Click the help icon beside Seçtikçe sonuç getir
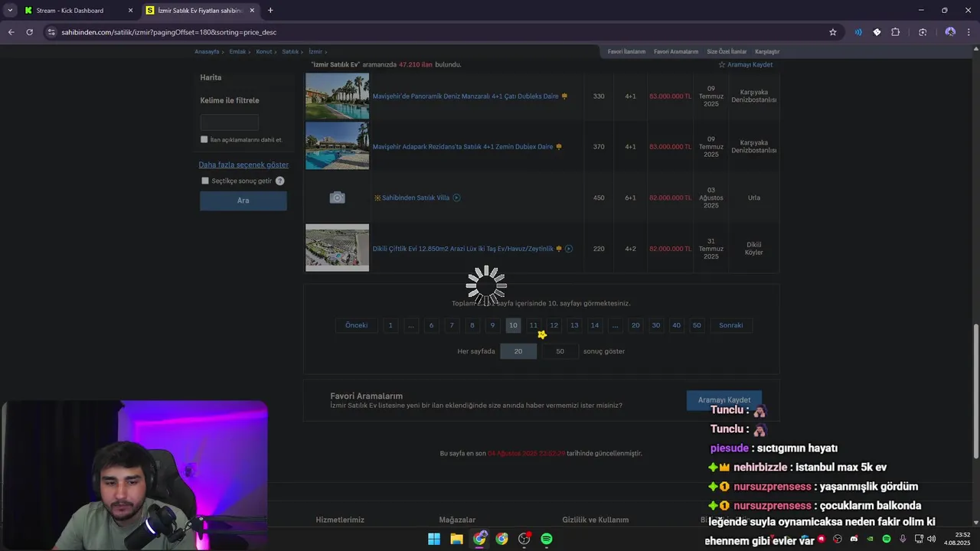This screenshot has height=551, width=980. tap(279, 181)
